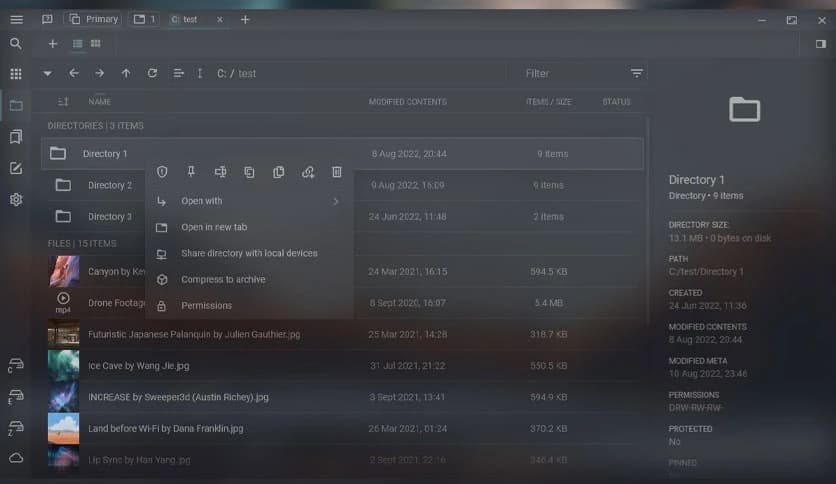The width and height of the screenshot is (836, 484).
Task: Sort by Items / Size column header
Action: click(549, 102)
